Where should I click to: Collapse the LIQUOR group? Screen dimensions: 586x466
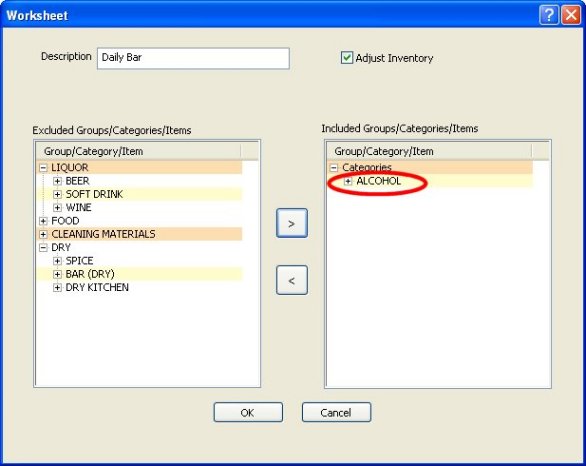click(x=43, y=167)
